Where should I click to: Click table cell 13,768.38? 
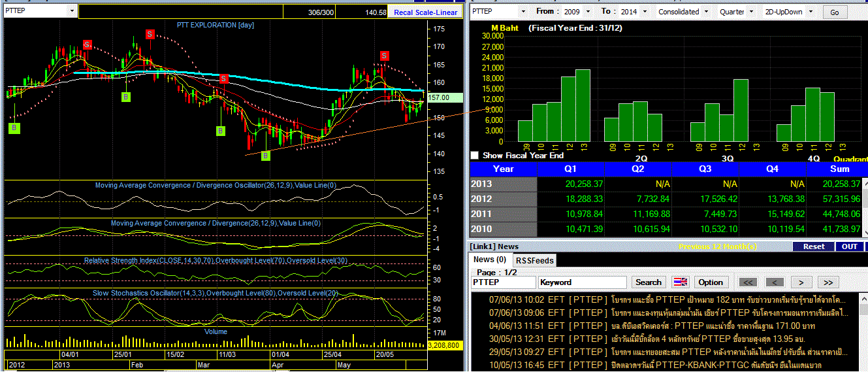tap(773, 199)
